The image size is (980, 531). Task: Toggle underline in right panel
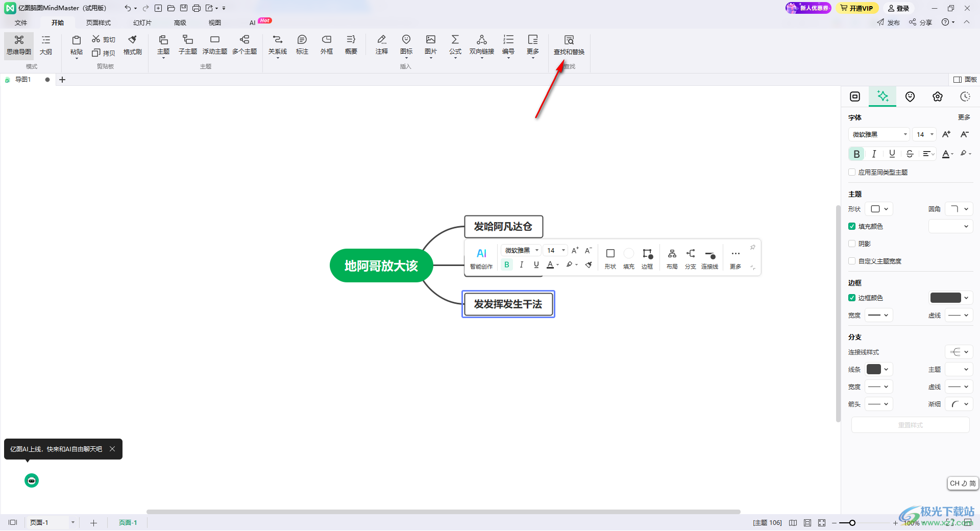point(892,154)
